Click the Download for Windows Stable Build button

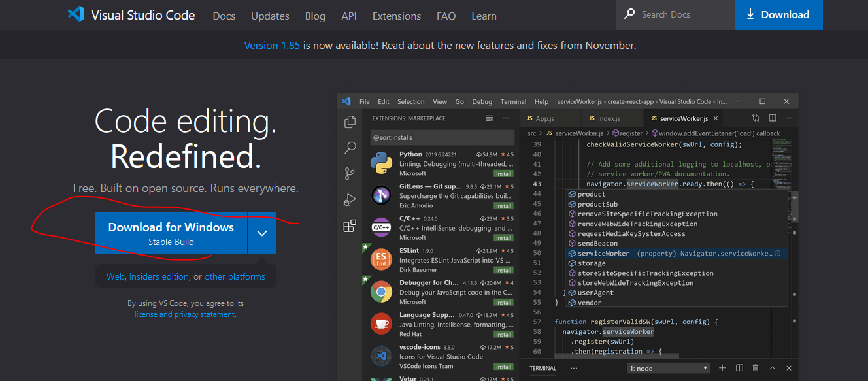171,233
